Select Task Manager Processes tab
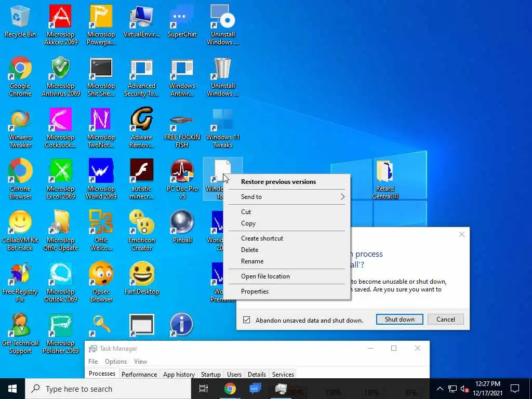This screenshot has height=399, width=532. (102, 374)
